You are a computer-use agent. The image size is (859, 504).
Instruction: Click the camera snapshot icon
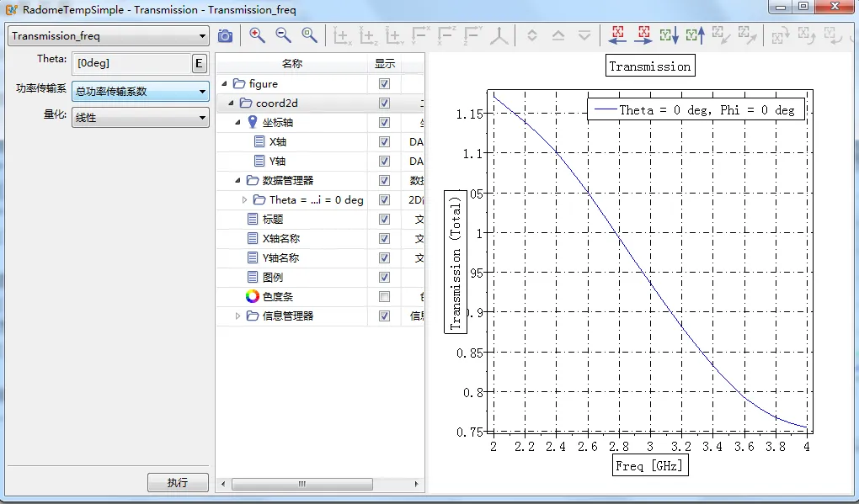[x=225, y=35]
